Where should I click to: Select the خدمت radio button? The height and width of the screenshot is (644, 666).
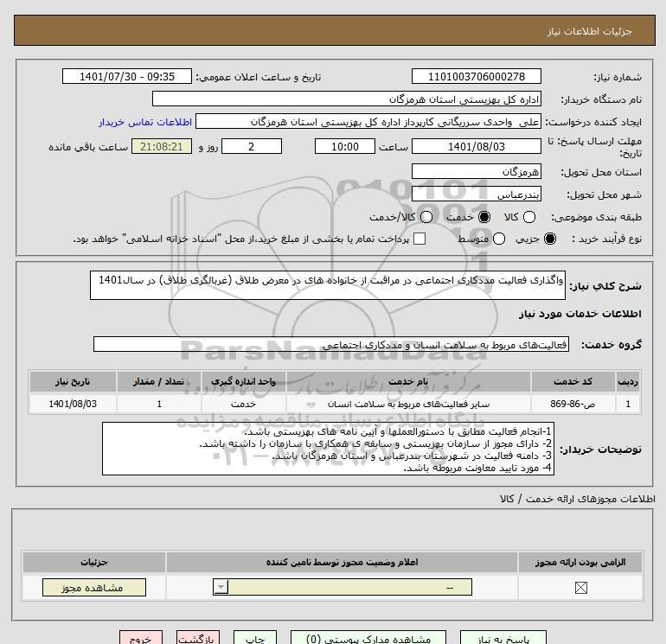(x=483, y=217)
